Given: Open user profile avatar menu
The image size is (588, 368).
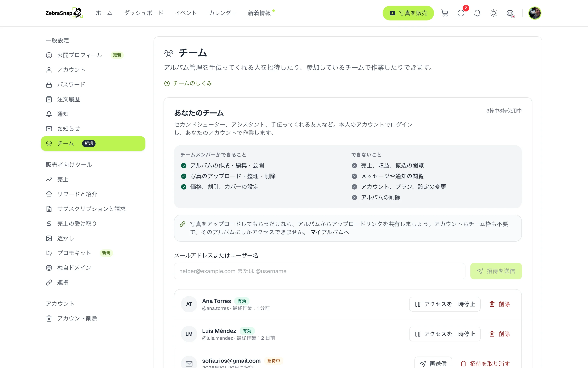Looking at the screenshot, I should pos(535,13).
